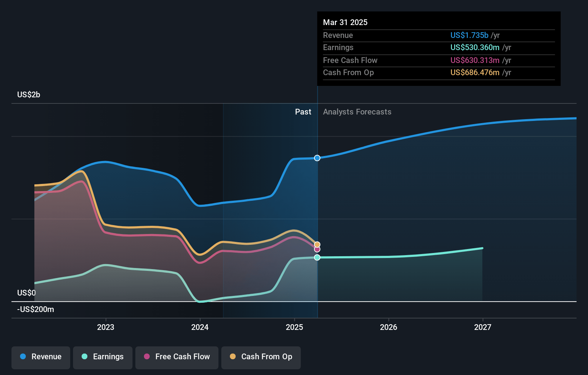This screenshot has height=375, width=588.
Task: Click the orange Cash From Op data point marker
Action: click(x=317, y=244)
